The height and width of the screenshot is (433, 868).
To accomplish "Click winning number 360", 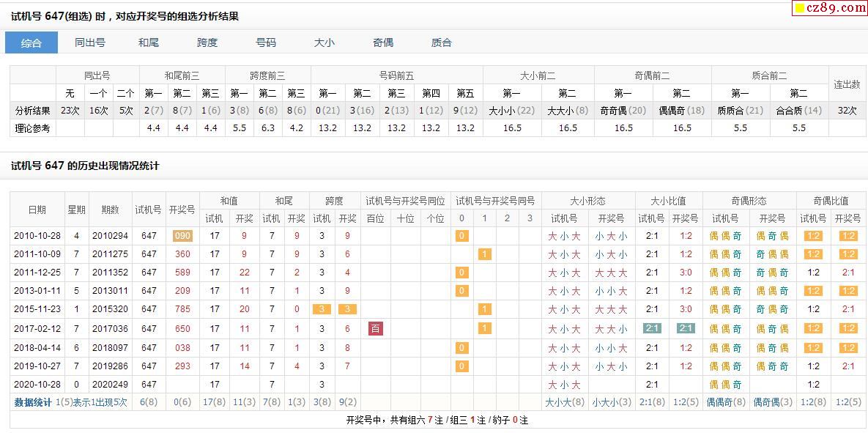I will point(182,254).
